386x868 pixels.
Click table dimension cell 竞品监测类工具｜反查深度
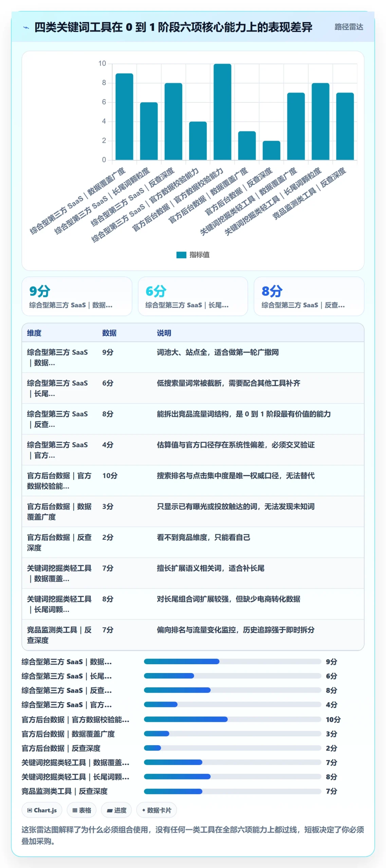(59, 635)
